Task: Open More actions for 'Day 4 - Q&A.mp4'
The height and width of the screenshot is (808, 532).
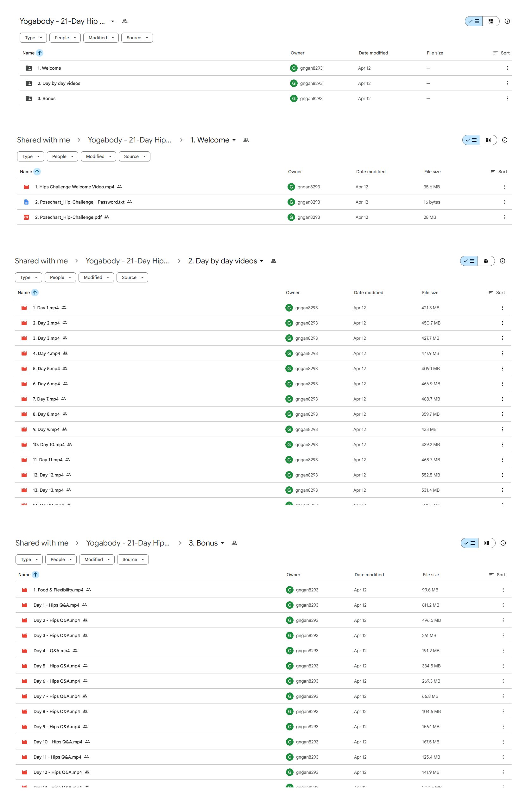Action: [503, 651]
